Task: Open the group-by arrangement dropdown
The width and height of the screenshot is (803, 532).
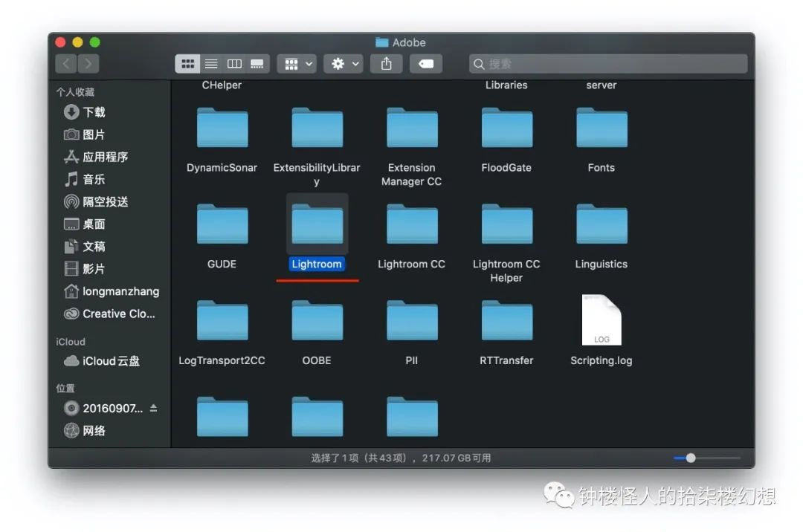Action: point(297,64)
